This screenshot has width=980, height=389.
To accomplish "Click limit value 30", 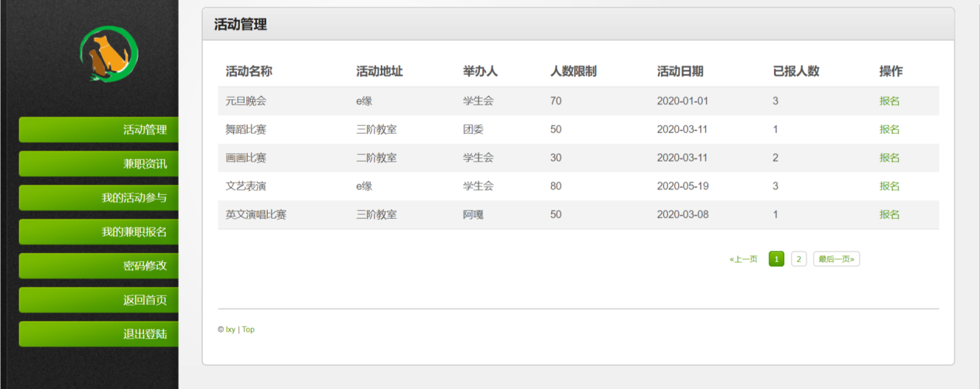I will 556,158.
